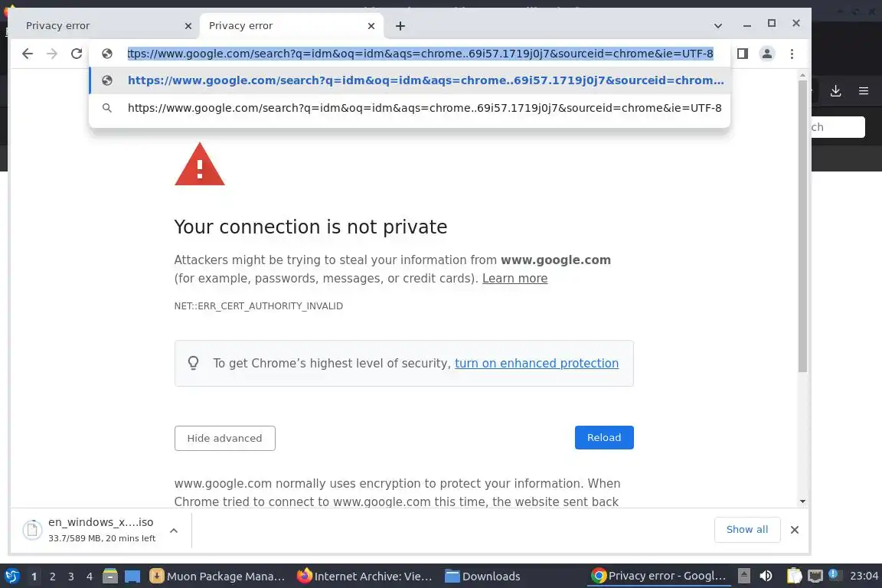The height and width of the screenshot is (588, 882).
Task: Close the second Privacy error tab
Action: (x=371, y=25)
